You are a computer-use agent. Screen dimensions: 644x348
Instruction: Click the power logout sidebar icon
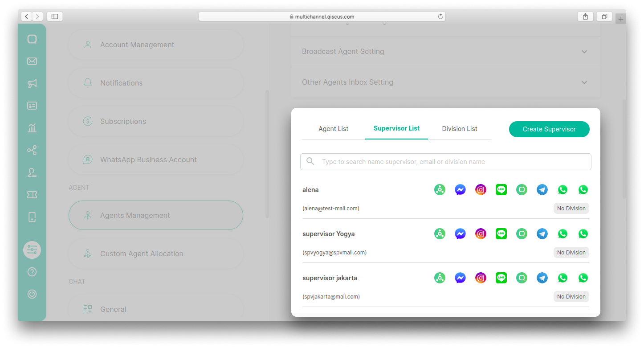click(32, 294)
